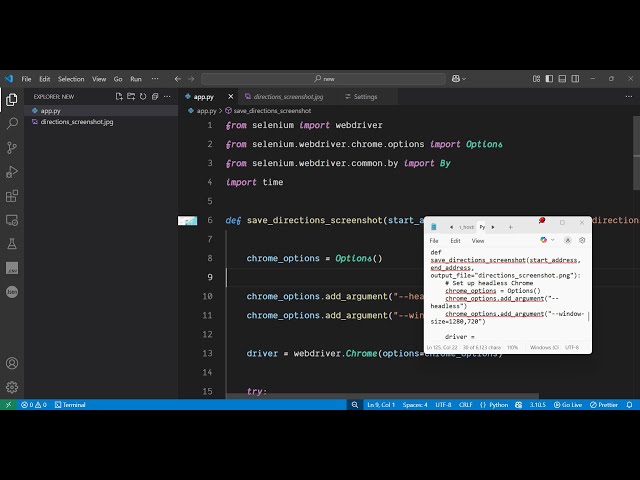This screenshot has width=640, height=480.
Task: Select app.py in the Explorer tree
Action: (x=101, y=111)
